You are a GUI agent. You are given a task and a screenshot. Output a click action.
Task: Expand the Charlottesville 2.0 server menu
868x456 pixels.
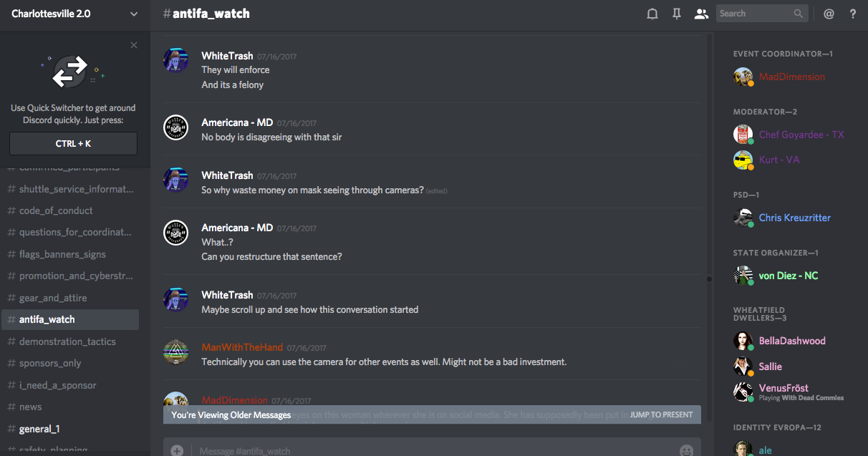[x=133, y=14]
